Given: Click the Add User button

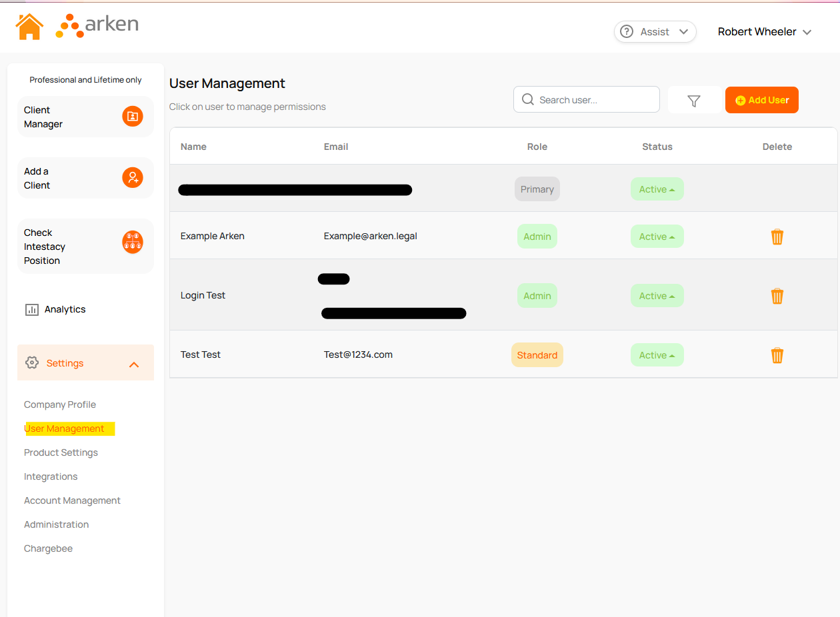Looking at the screenshot, I should coord(761,100).
